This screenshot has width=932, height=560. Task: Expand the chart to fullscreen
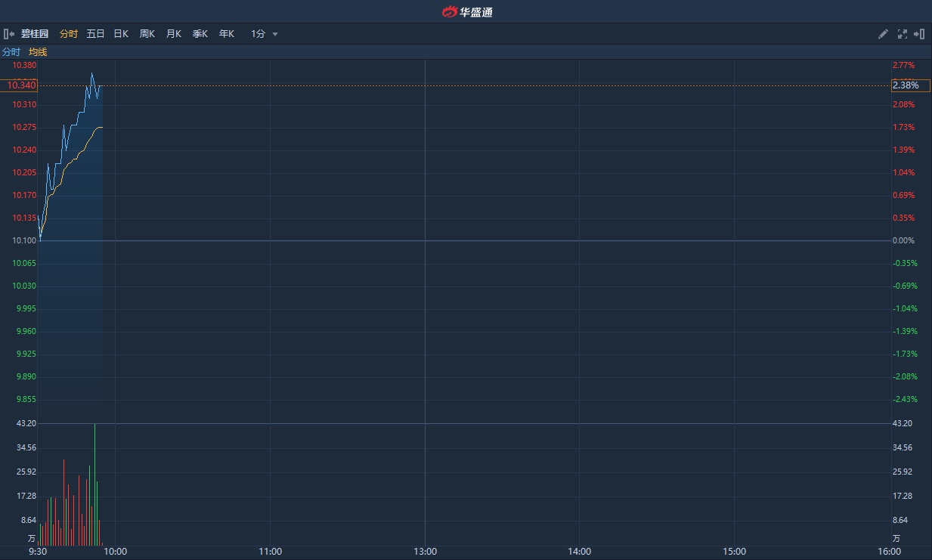coord(902,34)
